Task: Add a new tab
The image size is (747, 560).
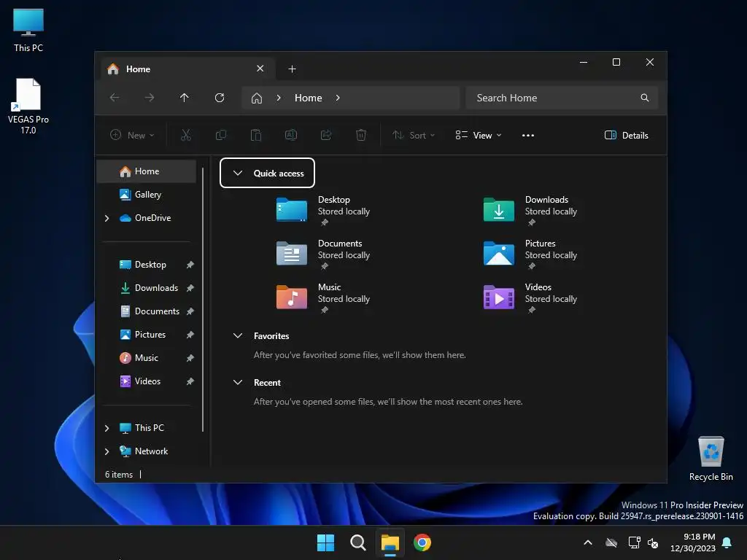Action: (x=292, y=69)
